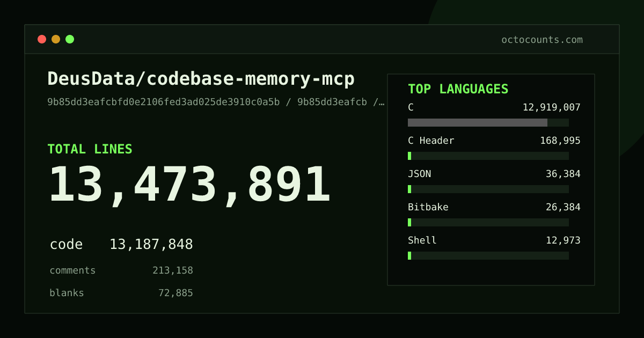Click the TOTAL LINES heading

90,149
